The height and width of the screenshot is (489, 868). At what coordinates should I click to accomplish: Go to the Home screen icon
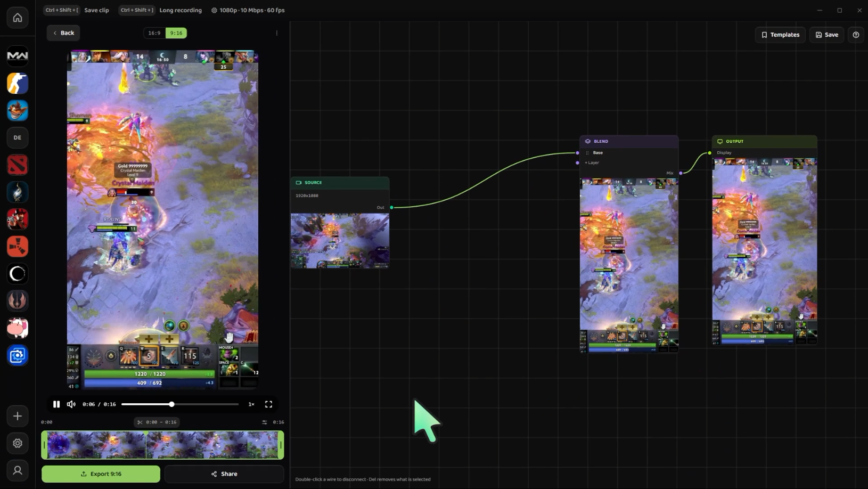coord(18,18)
